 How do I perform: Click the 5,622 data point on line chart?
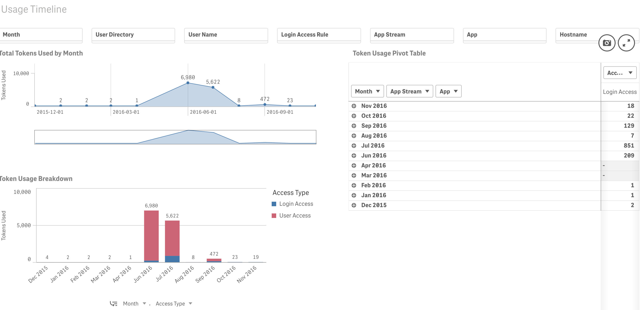(213, 87)
